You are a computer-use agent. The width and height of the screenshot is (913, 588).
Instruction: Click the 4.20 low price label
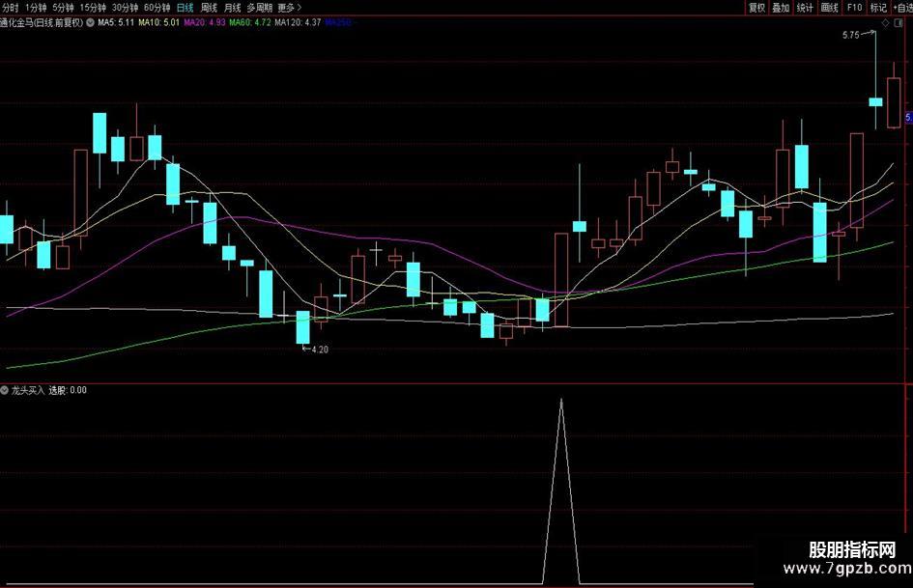[x=320, y=350]
